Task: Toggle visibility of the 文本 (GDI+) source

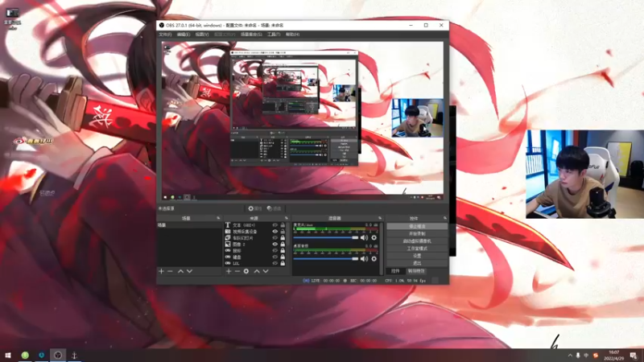Action: [275, 225]
